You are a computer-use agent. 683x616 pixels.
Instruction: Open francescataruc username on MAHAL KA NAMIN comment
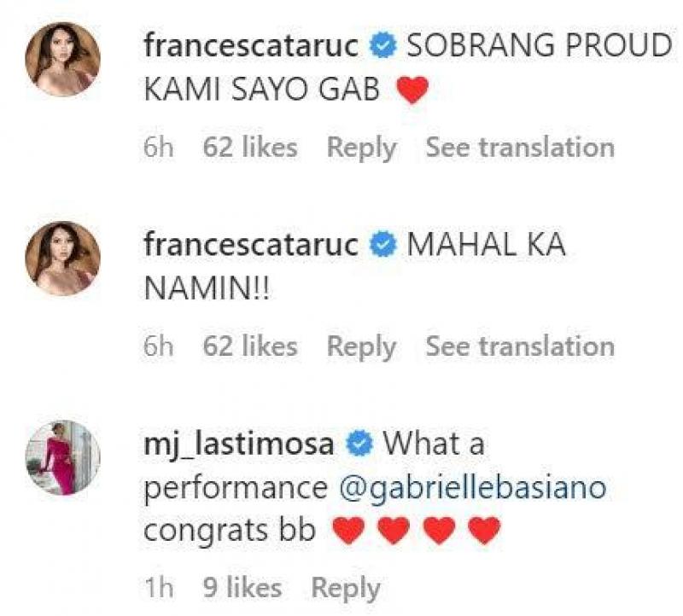click(x=251, y=246)
